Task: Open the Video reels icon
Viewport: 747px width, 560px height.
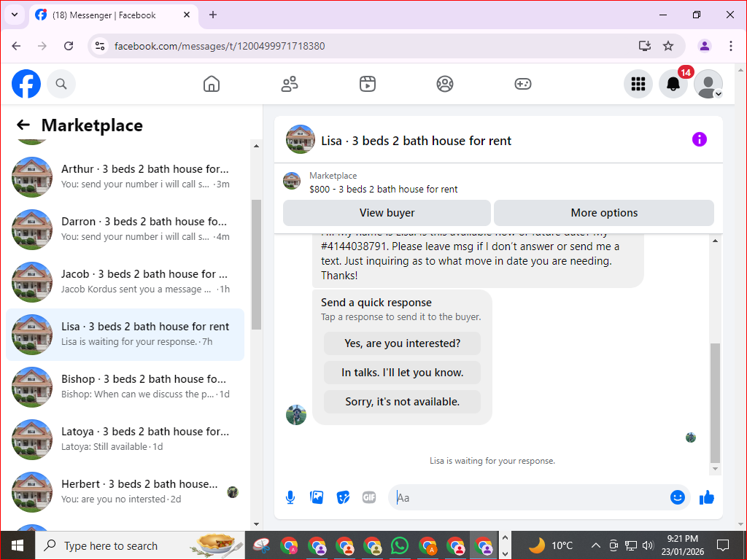Action: point(368,84)
